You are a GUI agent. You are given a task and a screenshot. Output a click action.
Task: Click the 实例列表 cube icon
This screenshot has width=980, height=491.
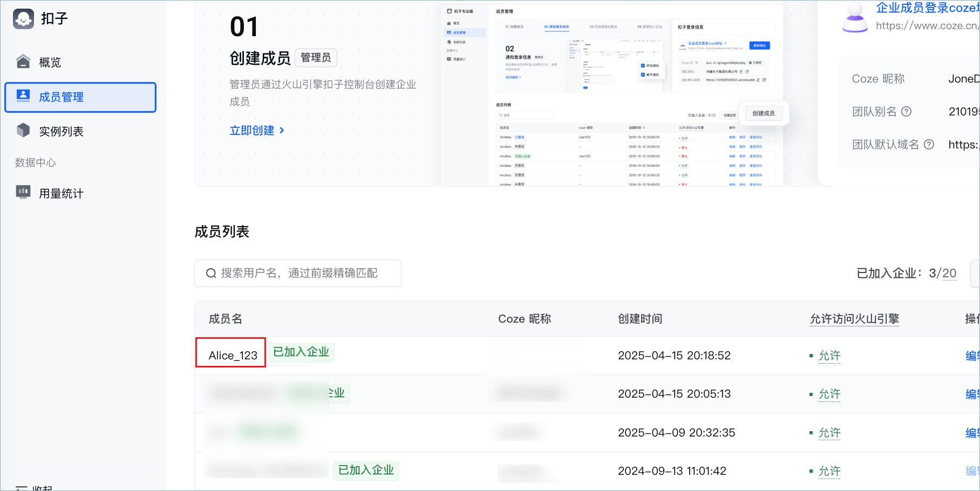[23, 130]
